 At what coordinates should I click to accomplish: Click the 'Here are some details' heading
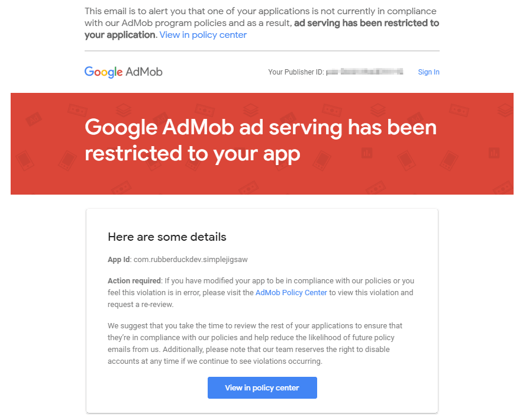click(167, 237)
